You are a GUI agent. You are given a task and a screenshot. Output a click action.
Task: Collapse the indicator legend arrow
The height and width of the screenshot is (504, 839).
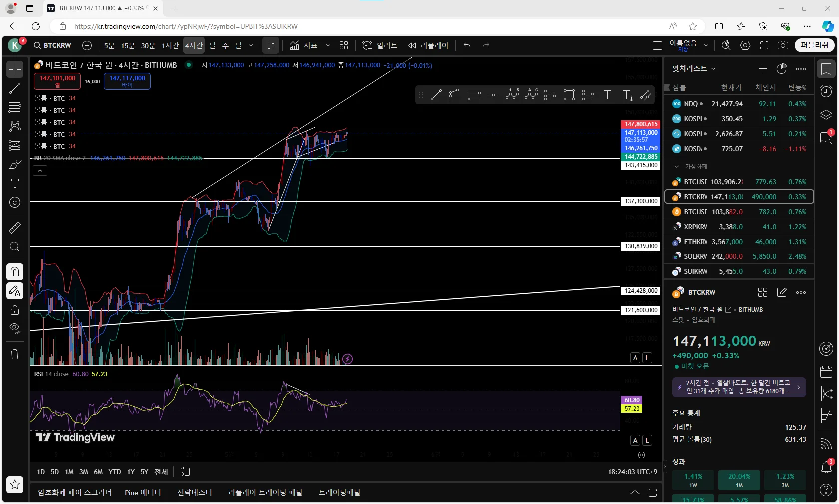(40, 171)
